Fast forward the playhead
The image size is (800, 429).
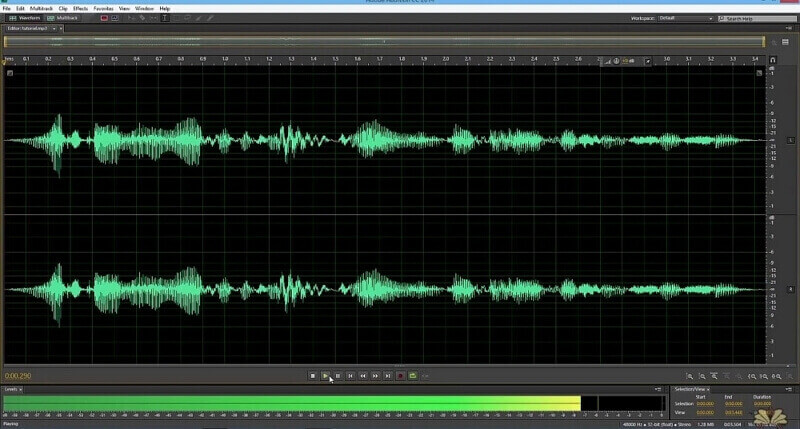pos(375,376)
